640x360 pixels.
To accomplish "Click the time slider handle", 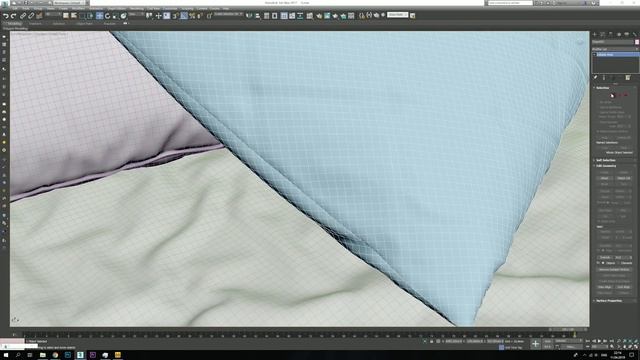I will tap(569, 329).
